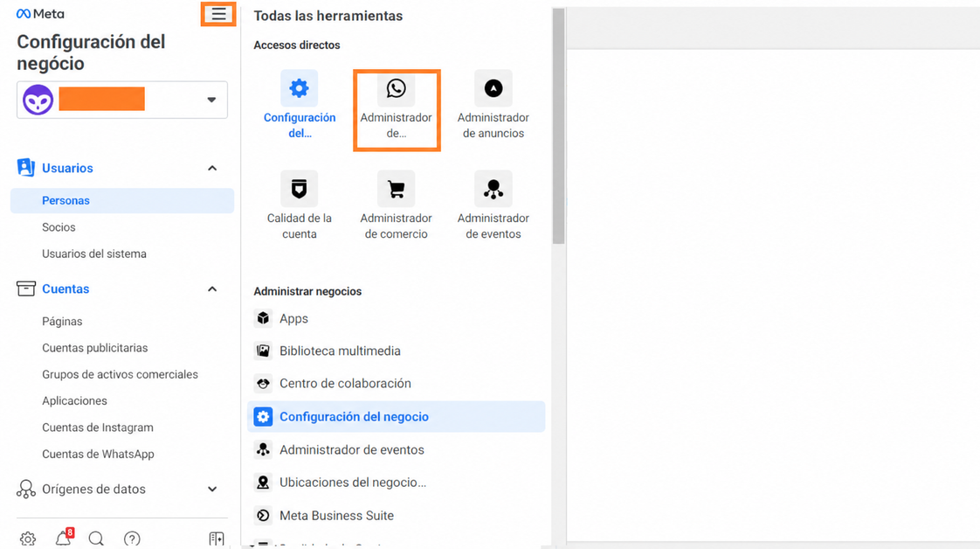This screenshot has height=549, width=980.
Task: Click the Configuración del negocio gear shortcut
Action: [300, 88]
